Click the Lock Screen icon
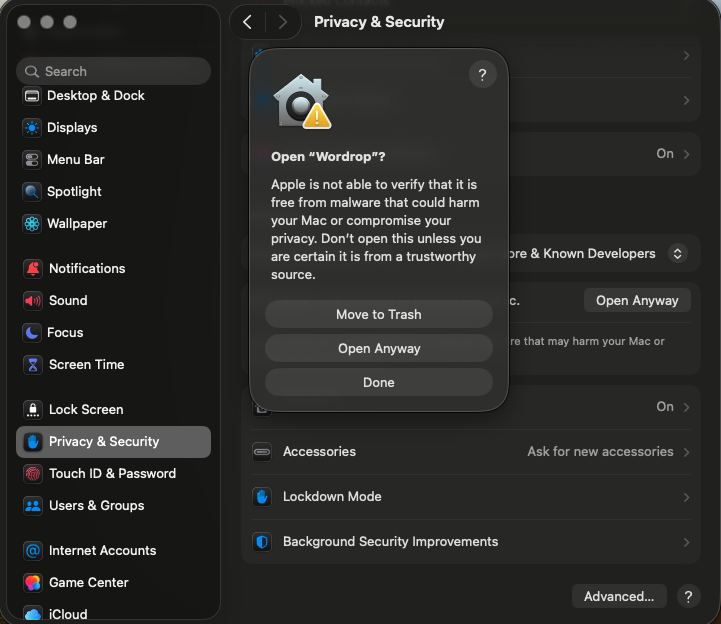 click(x=33, y=409)
